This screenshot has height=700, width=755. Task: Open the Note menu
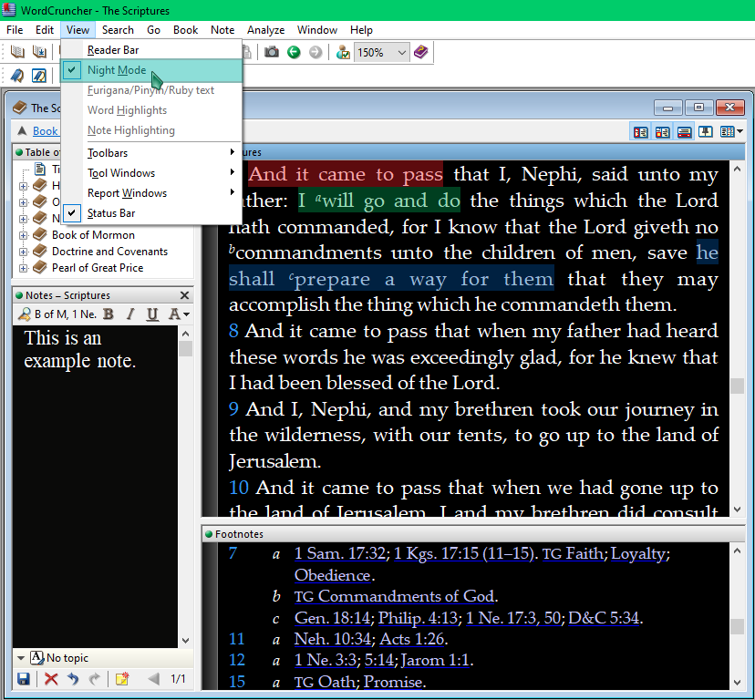tap(222, 30)
